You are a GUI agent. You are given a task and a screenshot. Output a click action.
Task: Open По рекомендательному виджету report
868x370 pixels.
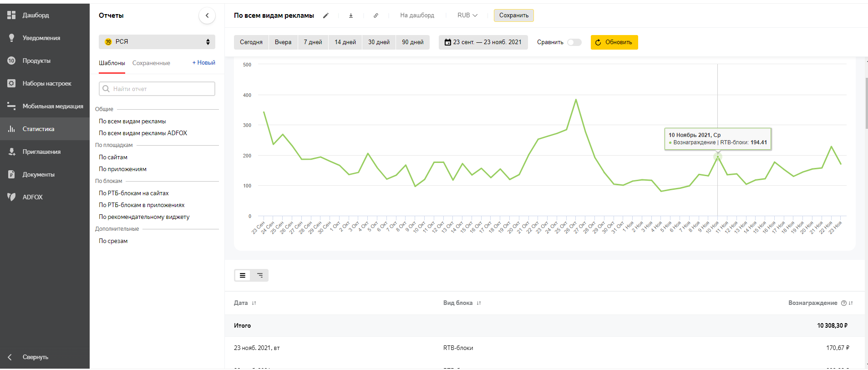(x=144, y=217)
